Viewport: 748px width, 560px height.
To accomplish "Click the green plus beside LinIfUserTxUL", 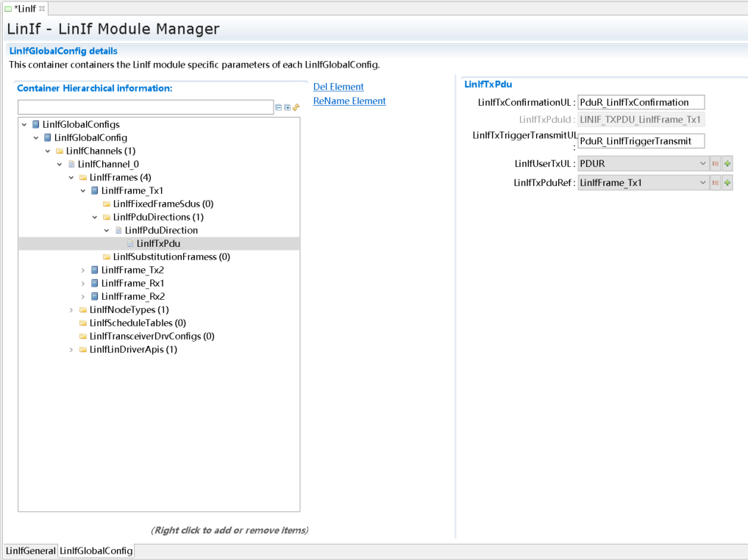I will 727,163.
